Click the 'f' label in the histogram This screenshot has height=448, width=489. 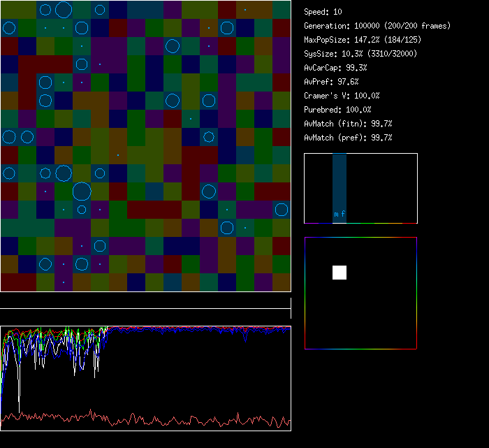point(343,215)
